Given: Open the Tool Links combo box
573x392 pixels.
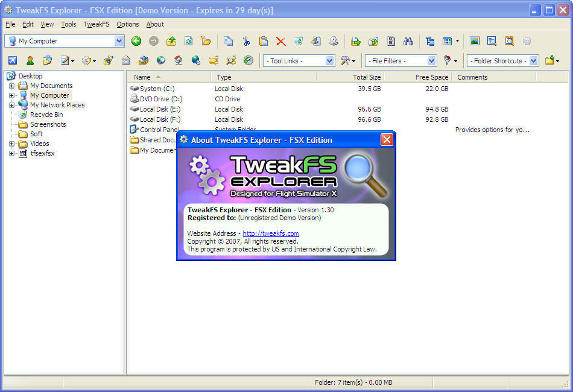Looking at the screenshot, I should pos(299,61).
